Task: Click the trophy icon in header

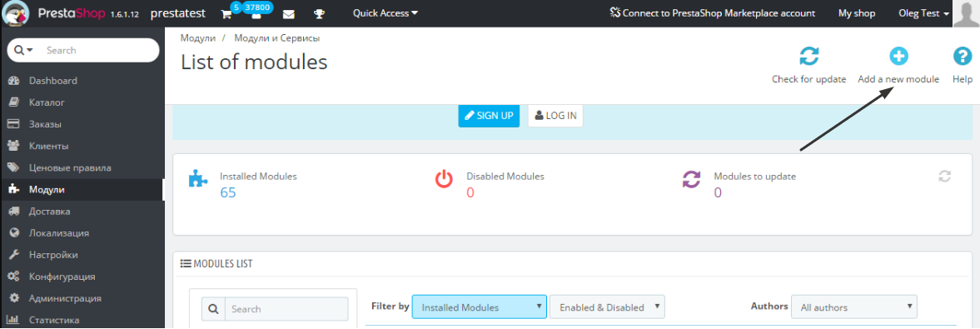Action: 320,14
